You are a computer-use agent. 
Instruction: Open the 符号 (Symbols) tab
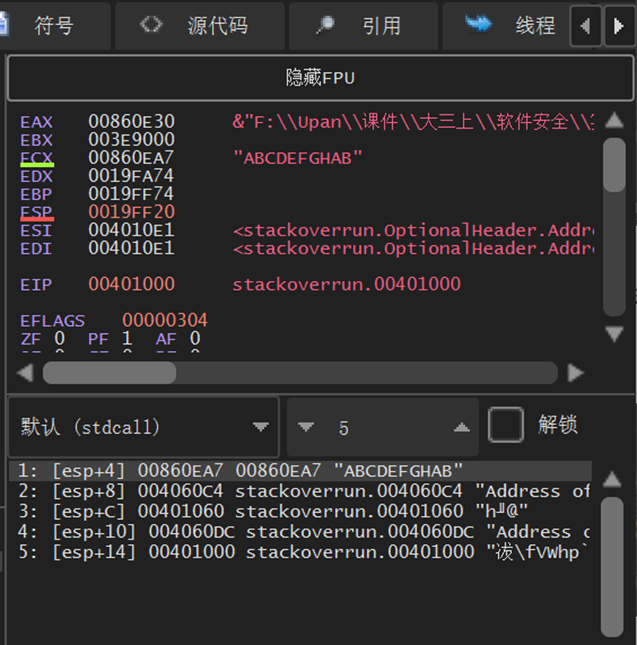pyautogui.click(x=53, y=26)
